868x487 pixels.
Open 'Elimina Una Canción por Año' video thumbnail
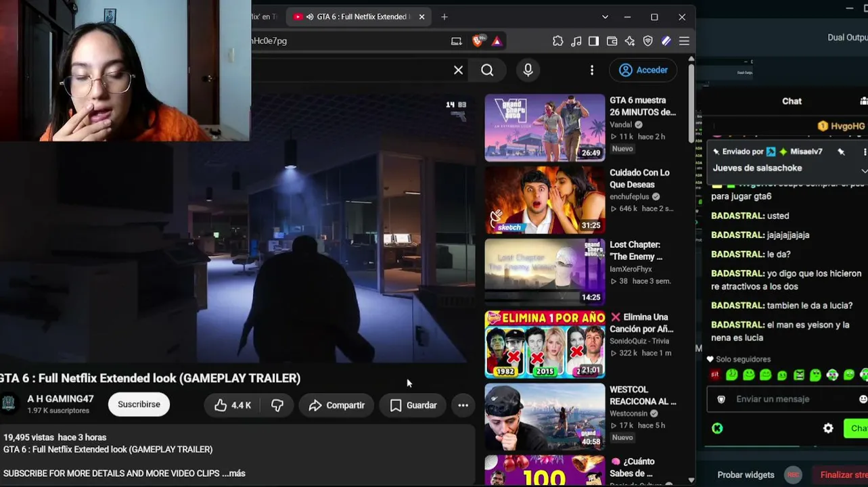(545, 344)
